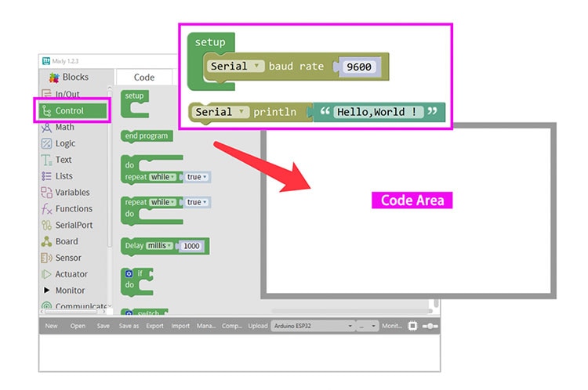Open true dropdown in repeat-do block
The height and width of the screenshot is (390, 588).
(x=197, y=202)
